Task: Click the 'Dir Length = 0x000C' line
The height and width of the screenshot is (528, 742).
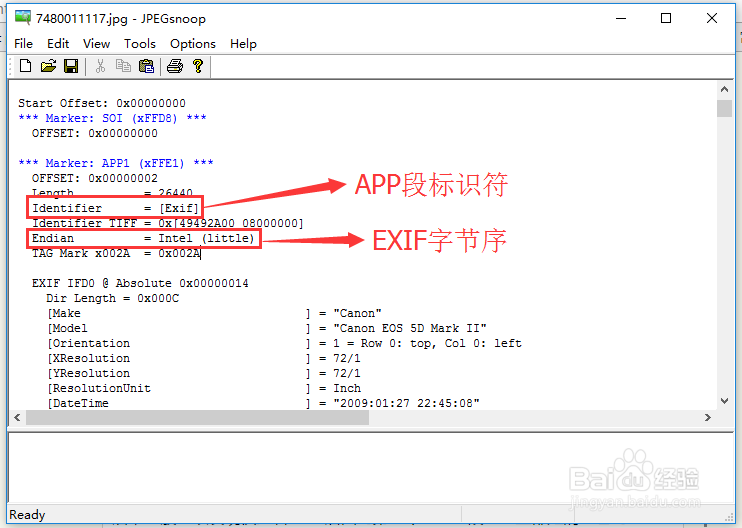Action: [113, 299]
